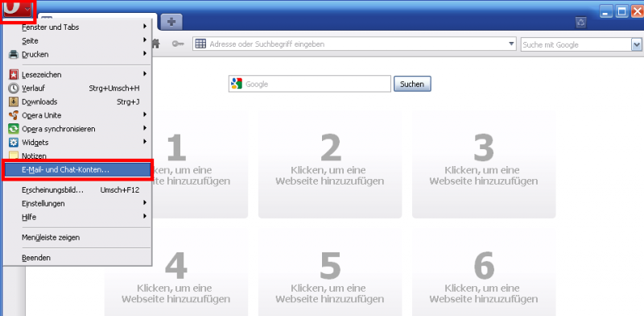Viewport: 644px width, 316px height.
Task: Open Erscheinungsbild dialog entry
Action: coord(77,190)
